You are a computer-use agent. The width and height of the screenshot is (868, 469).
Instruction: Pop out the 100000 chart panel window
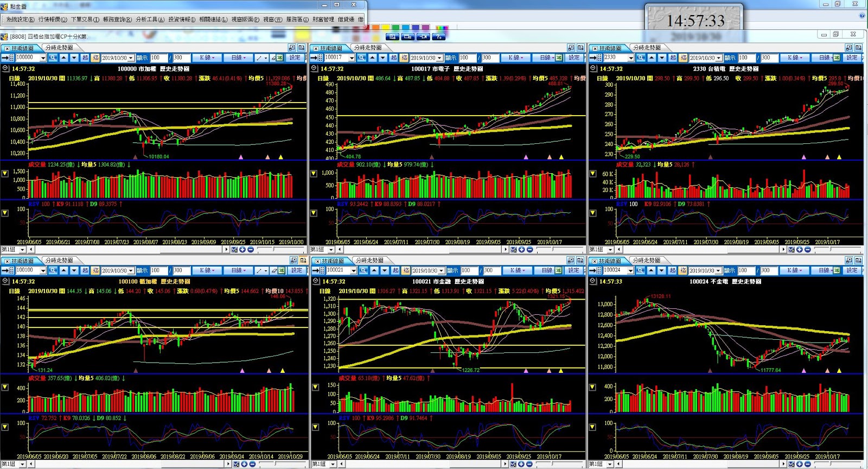coord(291,48)
